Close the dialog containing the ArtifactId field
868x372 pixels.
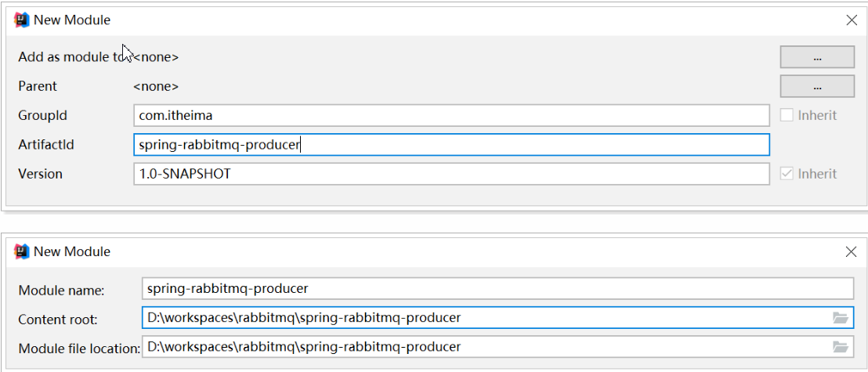point(852,20)
